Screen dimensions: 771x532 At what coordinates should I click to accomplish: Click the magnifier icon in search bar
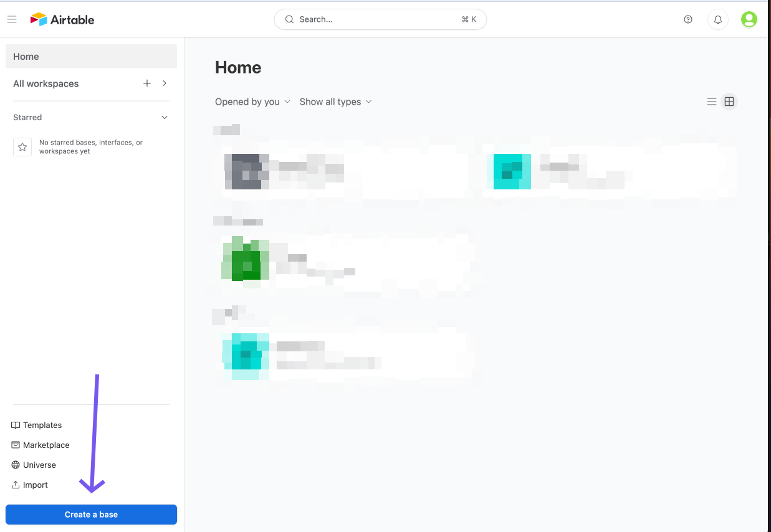289,19
